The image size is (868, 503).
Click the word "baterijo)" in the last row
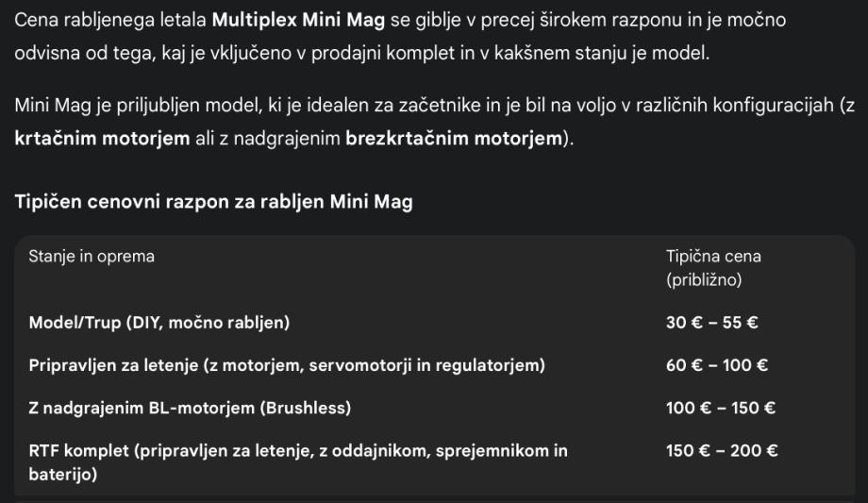pos(62,477)
